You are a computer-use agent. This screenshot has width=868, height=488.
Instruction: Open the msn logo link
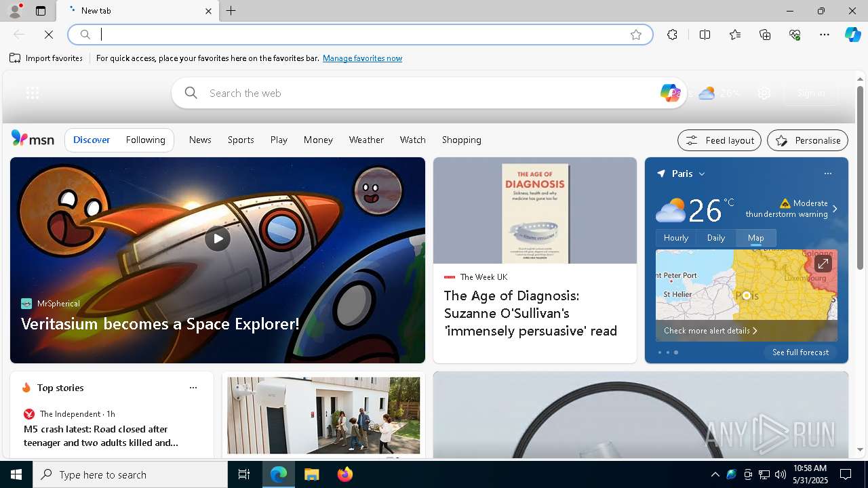[x=33, y=139]
